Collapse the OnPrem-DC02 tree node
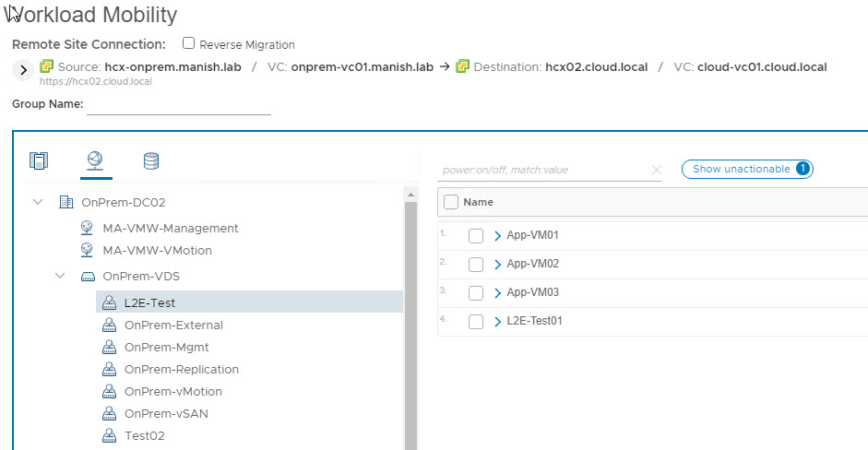Image resolution: width=868 pixels, height=450 pixels. [x=38, y=202]
